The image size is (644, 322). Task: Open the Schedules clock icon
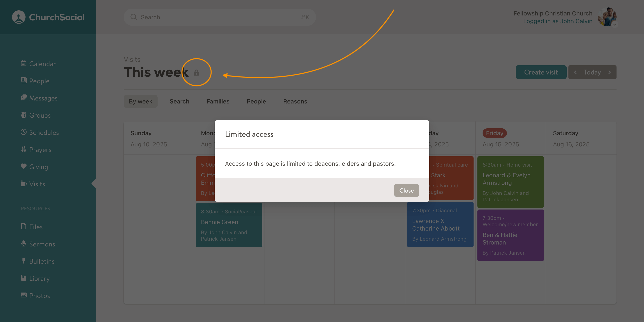pyautogui.click(x=23, y=132)
